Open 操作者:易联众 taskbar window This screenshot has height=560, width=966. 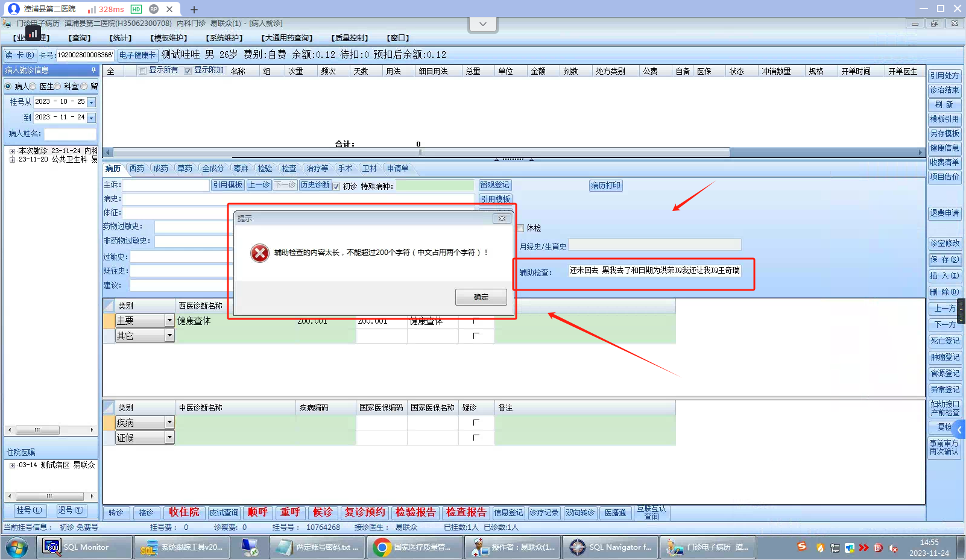pyautogui.click(x=513, y=547)
